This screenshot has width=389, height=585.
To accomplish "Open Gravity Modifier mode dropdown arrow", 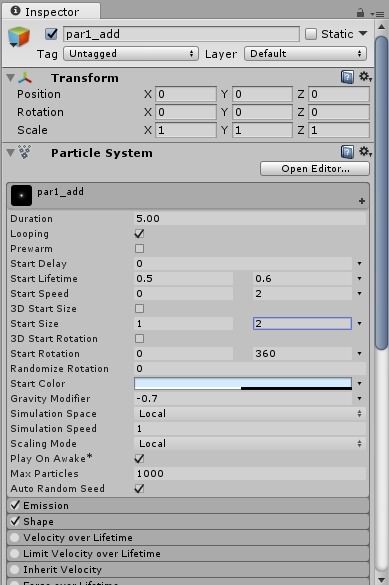I will (360, 398).
